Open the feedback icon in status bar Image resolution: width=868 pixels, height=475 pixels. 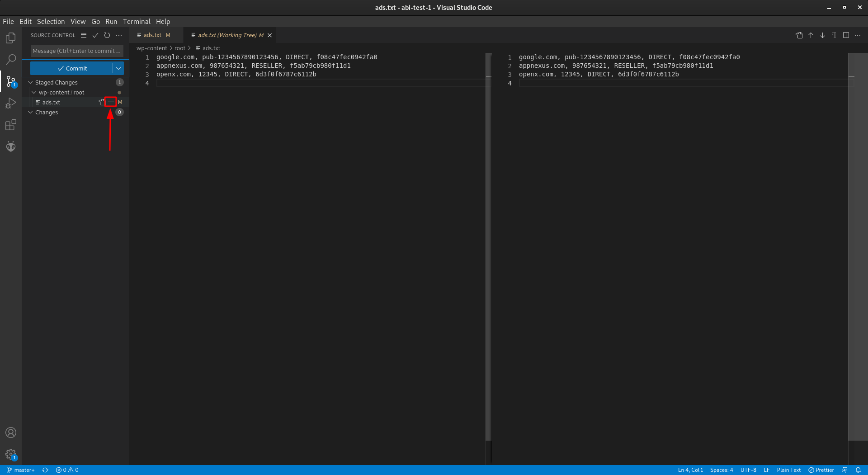pos(844,470)
